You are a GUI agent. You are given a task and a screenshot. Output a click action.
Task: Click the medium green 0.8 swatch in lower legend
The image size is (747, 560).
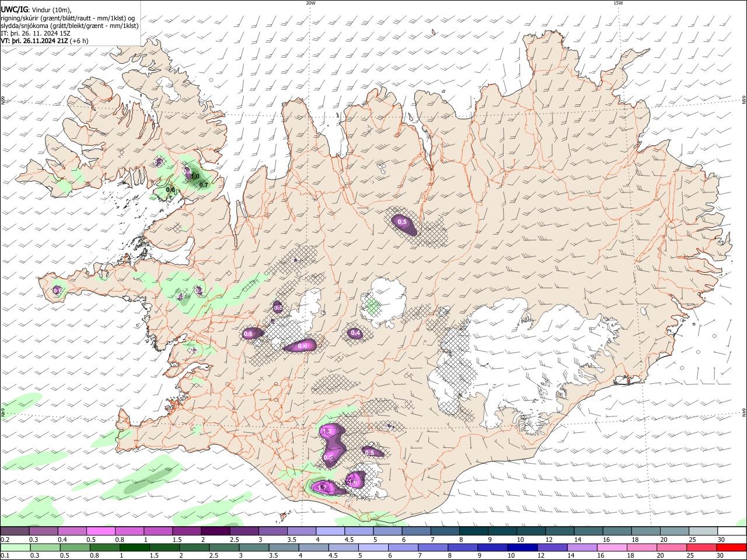tap(106, 547)
